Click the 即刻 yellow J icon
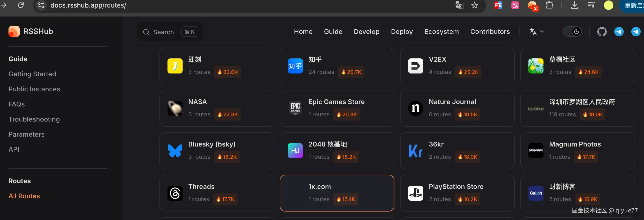644x220 pixels. point(175,66)
